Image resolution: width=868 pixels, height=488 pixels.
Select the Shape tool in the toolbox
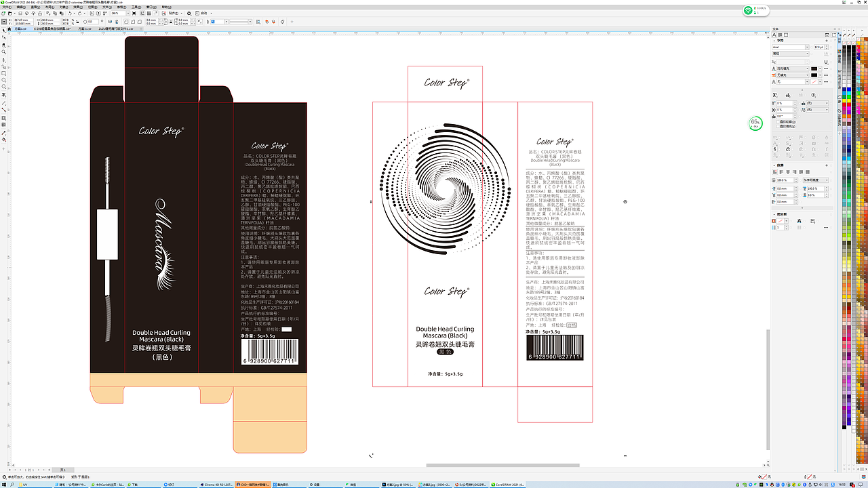point(3,37)
